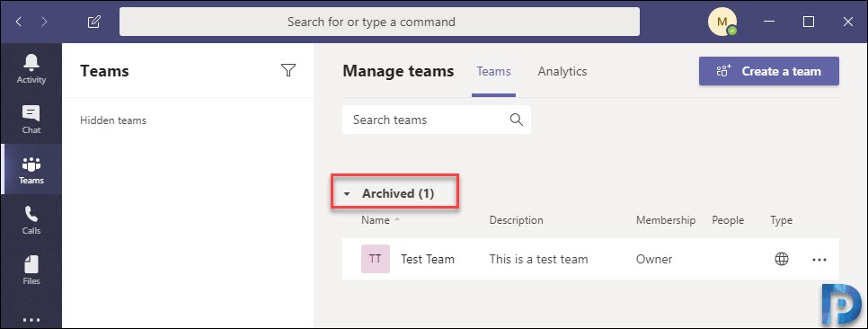Focus the Search teams field

click(x=436, y=120)
